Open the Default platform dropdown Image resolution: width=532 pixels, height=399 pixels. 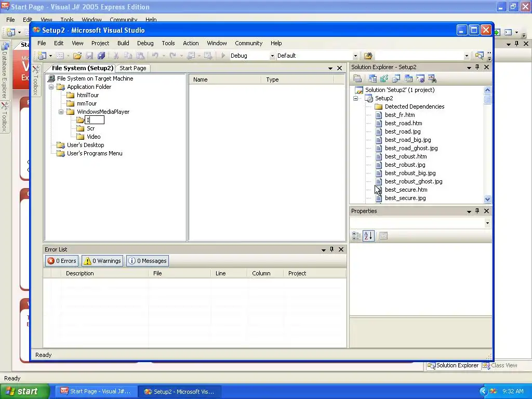355,56
